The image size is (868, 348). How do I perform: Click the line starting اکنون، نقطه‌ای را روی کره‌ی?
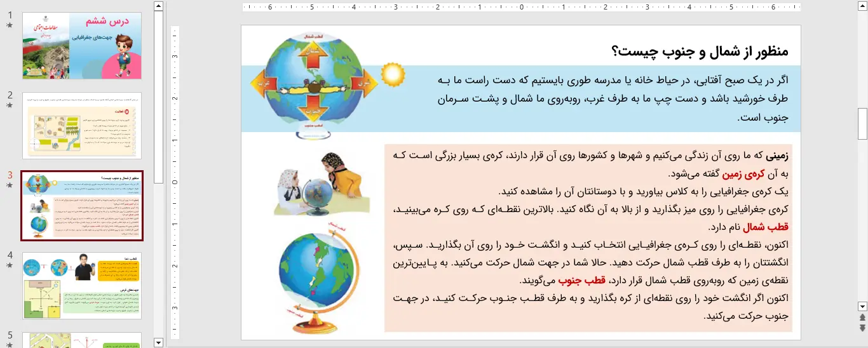[x=591, y=244]
